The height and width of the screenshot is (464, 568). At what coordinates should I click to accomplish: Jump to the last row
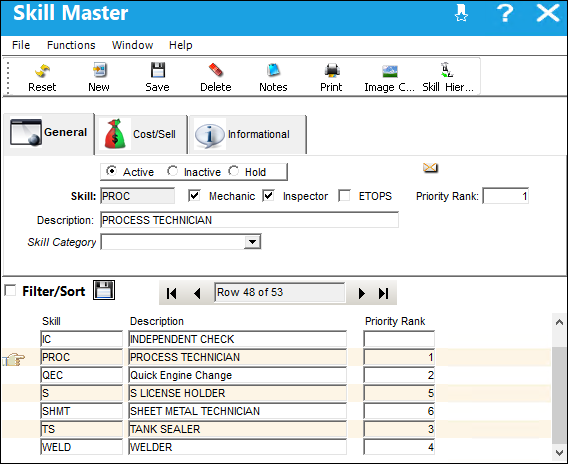(x=383, y=293)
